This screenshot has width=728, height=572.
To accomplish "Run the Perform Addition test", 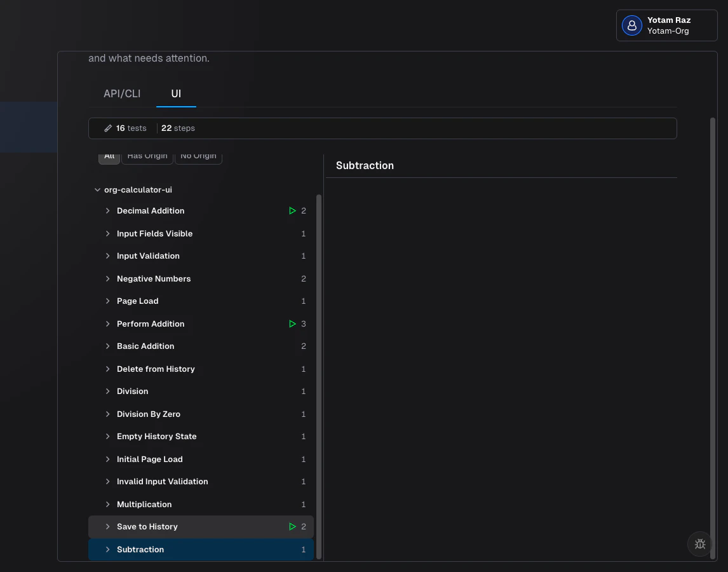I will click(x=293, y=323).
